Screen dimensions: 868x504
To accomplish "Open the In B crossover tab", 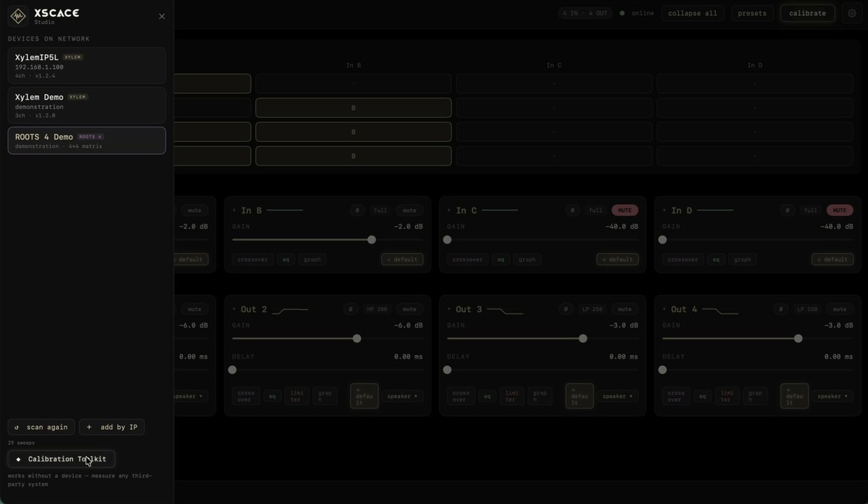I will pos(252,260).
